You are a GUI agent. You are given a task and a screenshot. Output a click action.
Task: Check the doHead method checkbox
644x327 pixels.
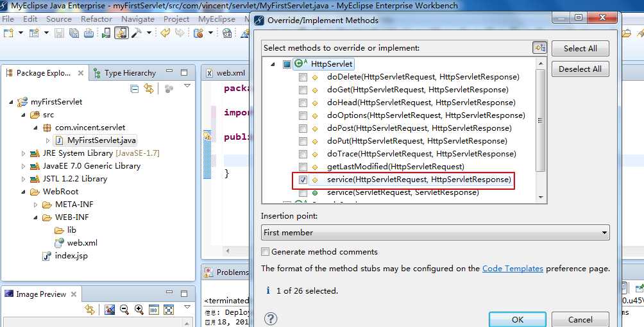pos(303,103)
